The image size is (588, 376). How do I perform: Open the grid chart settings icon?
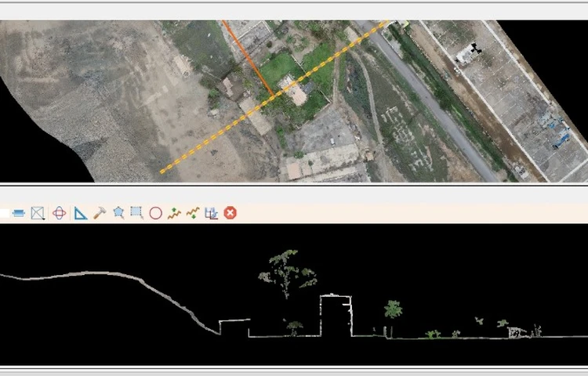point(212,213)
